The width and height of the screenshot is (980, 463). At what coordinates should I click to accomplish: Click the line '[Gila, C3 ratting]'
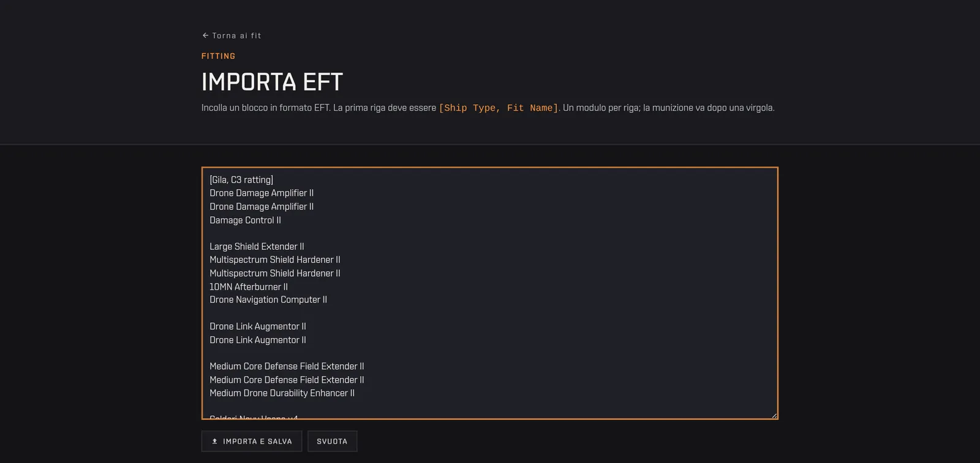click(241, 179)
